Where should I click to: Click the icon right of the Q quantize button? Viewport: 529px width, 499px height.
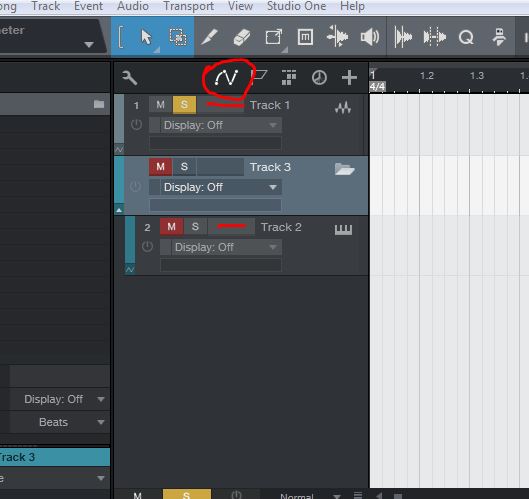(x=499, y=37)
